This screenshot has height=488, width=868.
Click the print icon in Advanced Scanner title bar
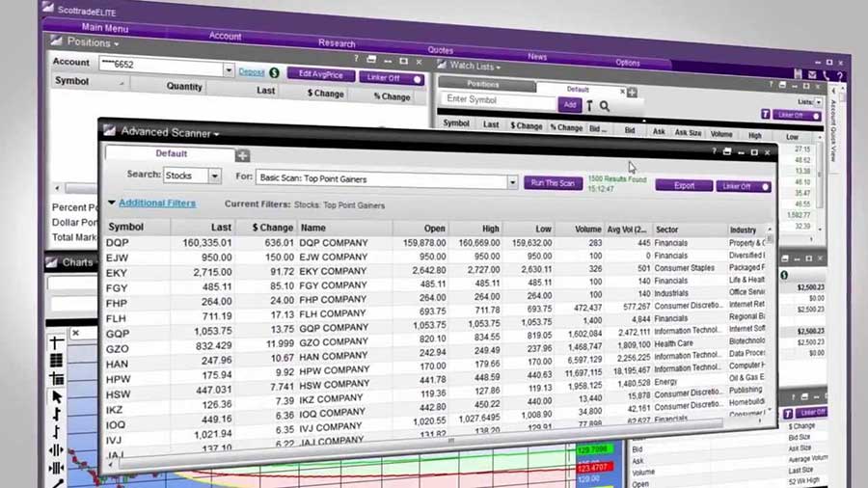727,151
